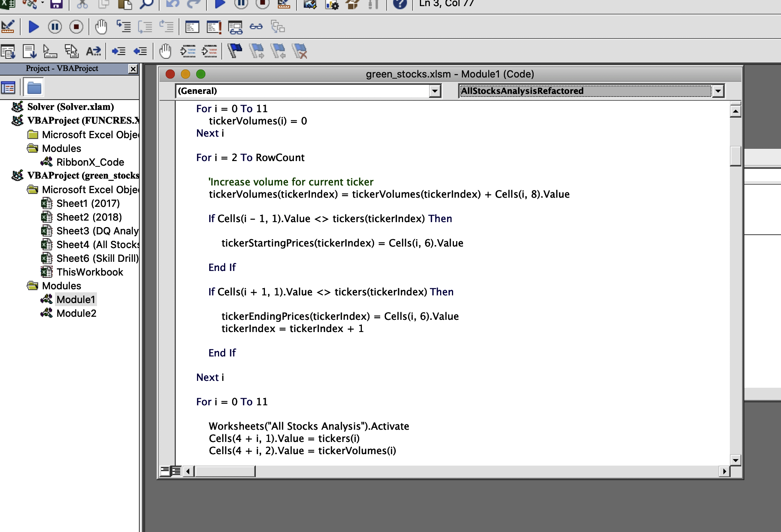The height and width of the screenshot is (532, 781).
Task: Click the Full Module View button
Action: pyautogui.click(x=176, y=471)
